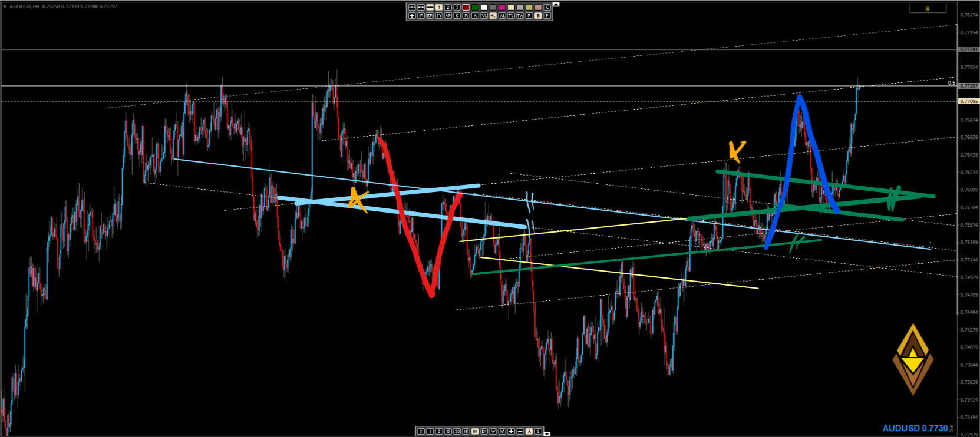
Task: Select the dashed line style button
Action: 421,7
